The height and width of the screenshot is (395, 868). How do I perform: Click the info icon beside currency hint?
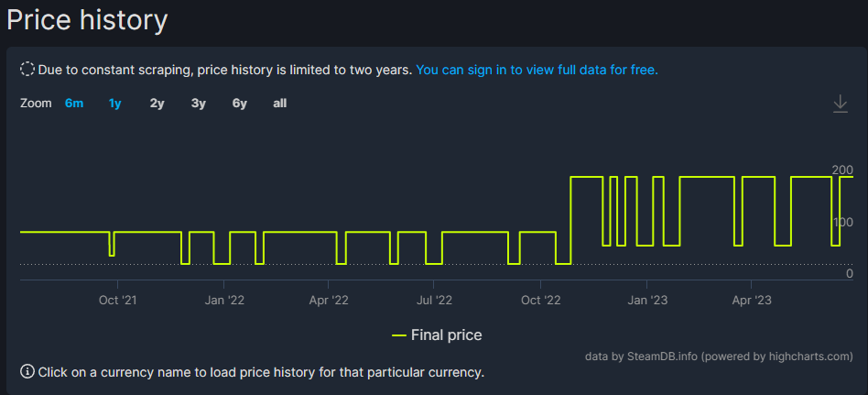tap(27, 371)
